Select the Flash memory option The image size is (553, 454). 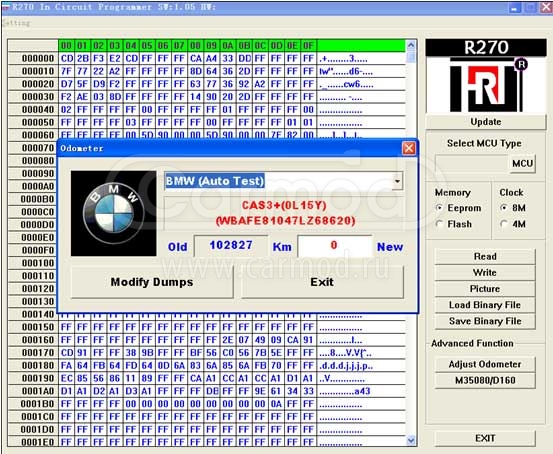[439, 224]
